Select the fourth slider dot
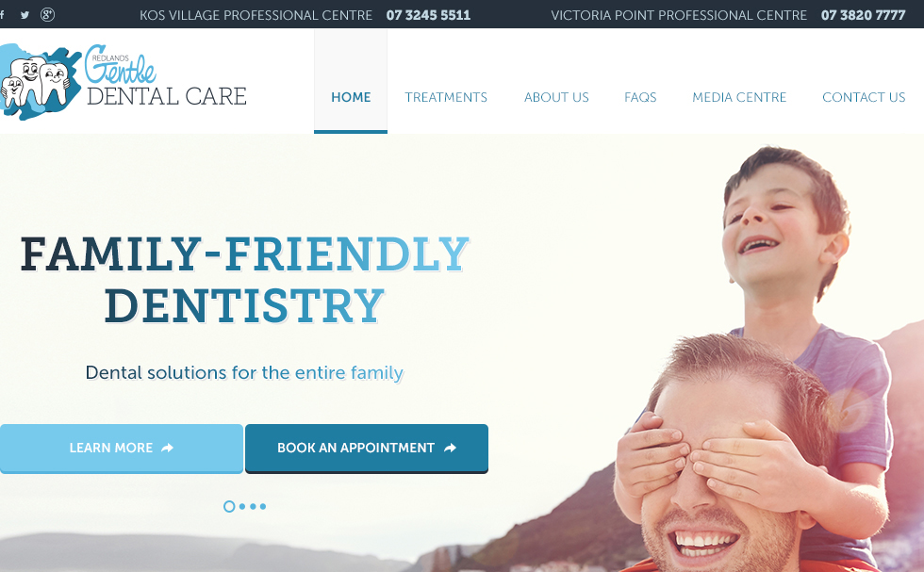 pyautogui.click(x=263, y=507)
